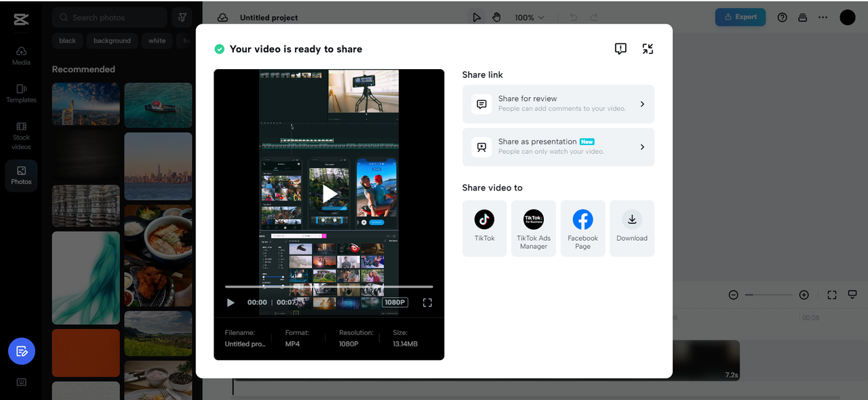This screenshot has width=868, height=400.
Task: Share video to Facebook Page
Action: coord(583,228)
